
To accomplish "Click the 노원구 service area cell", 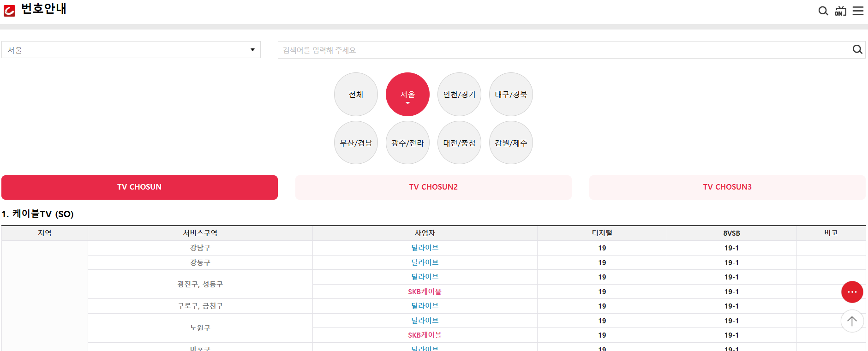I will pyautogui.click(x=200, y=328).
